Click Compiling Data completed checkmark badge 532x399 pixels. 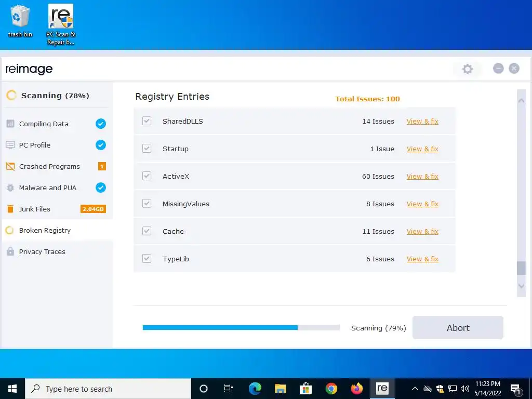pos(101,124)
